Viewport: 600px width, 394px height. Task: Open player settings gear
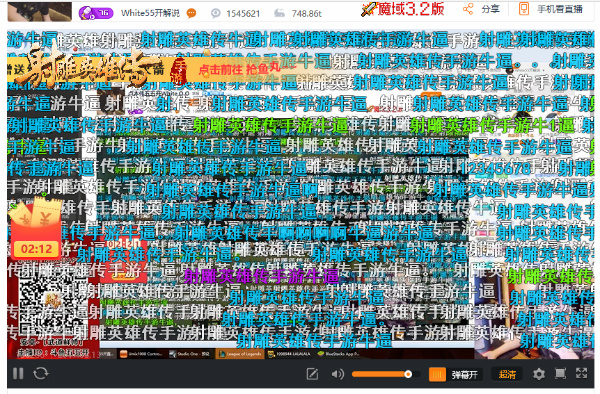[x=539, y=374]
